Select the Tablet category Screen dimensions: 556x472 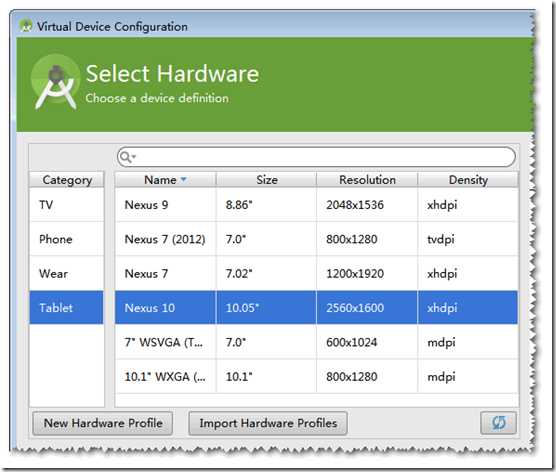click(66, 307)
